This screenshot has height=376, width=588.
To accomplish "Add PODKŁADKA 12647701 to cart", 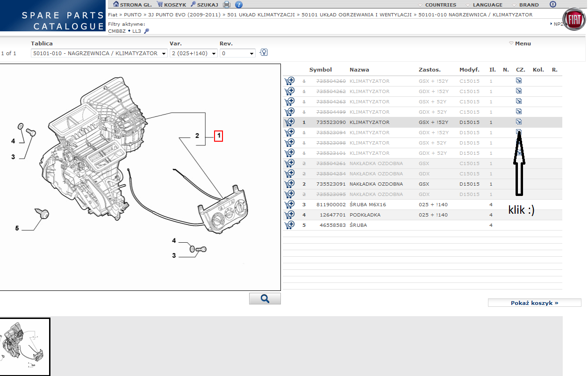I will pyautogui.click(x=289, y=215).
